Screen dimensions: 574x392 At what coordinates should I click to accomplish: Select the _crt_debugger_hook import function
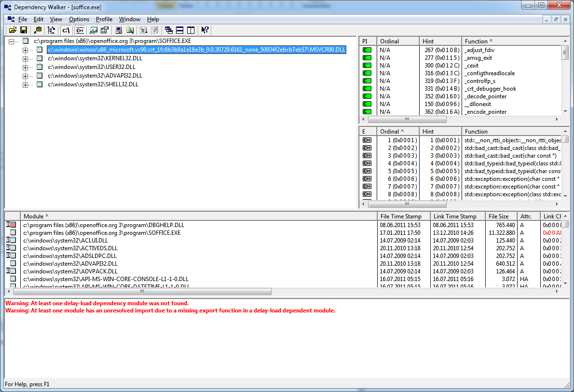pyautogui.click(x=490, y=89)
